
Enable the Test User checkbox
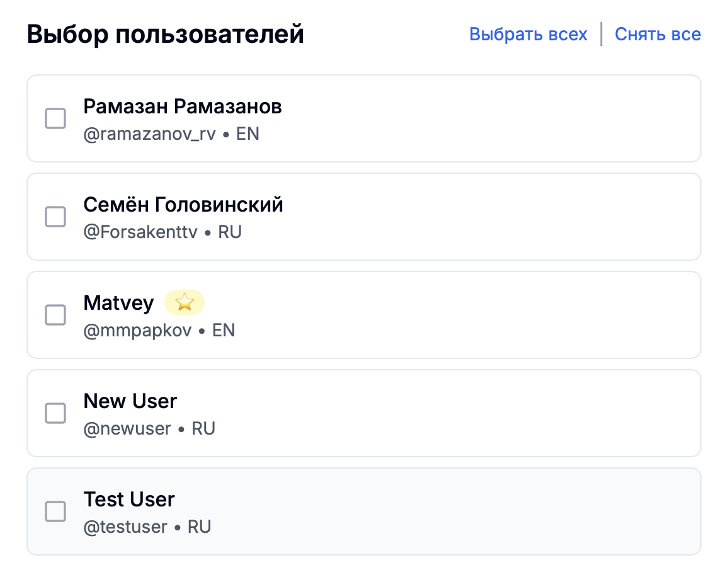(x=55, y=511)
